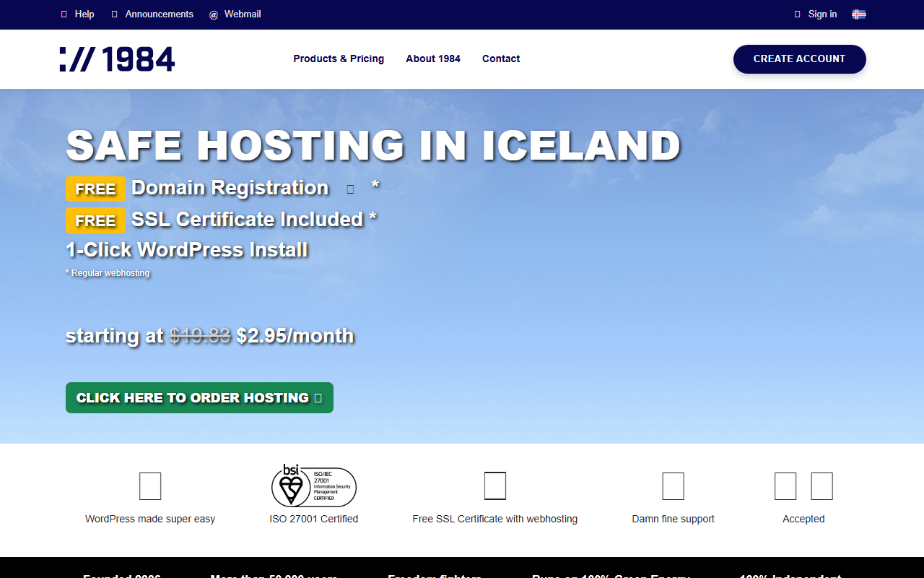Viewport: 924px width, 578px height.
Task: Go to the Contact page
Action: tap(501, 59)
